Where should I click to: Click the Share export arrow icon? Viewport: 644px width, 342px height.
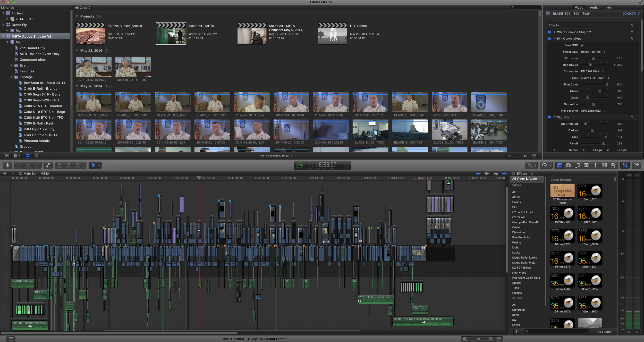[x=636, y=165]
